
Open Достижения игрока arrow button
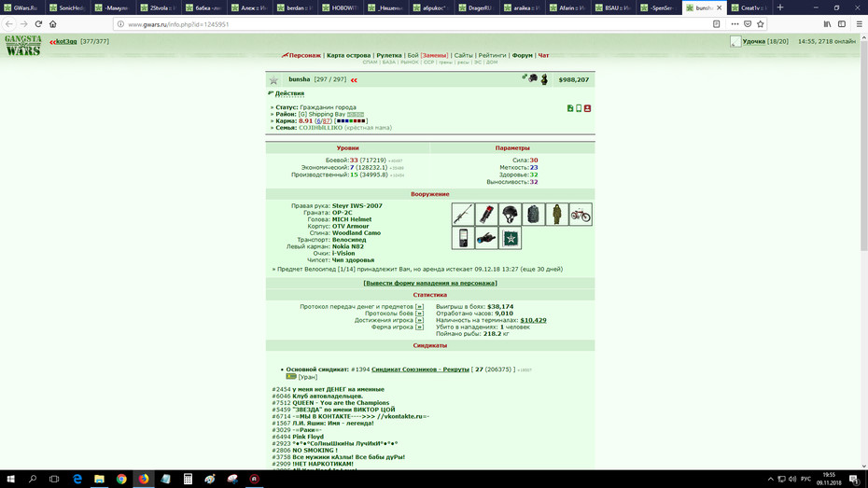click(x=419, y=320)
